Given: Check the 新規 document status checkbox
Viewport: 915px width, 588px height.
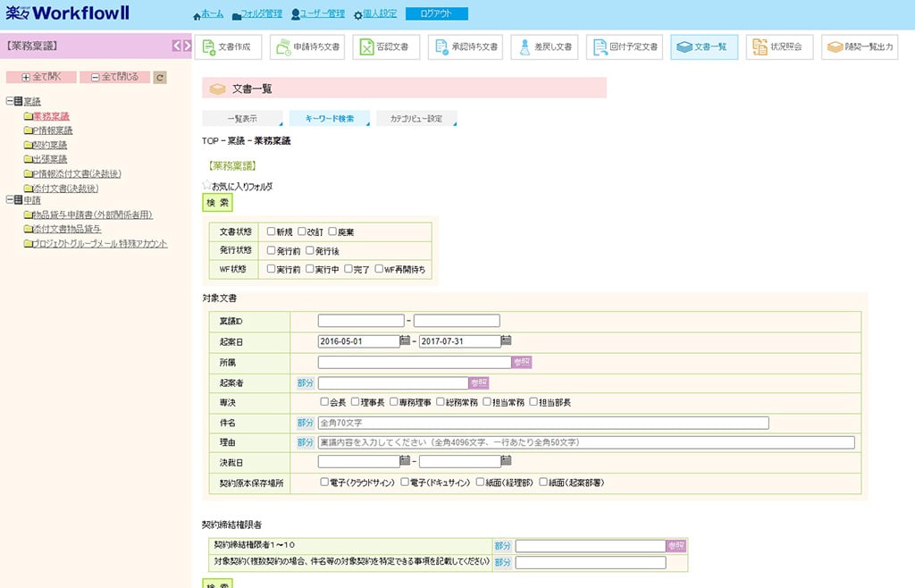Looking at the screenshot, I should [271, 231].
